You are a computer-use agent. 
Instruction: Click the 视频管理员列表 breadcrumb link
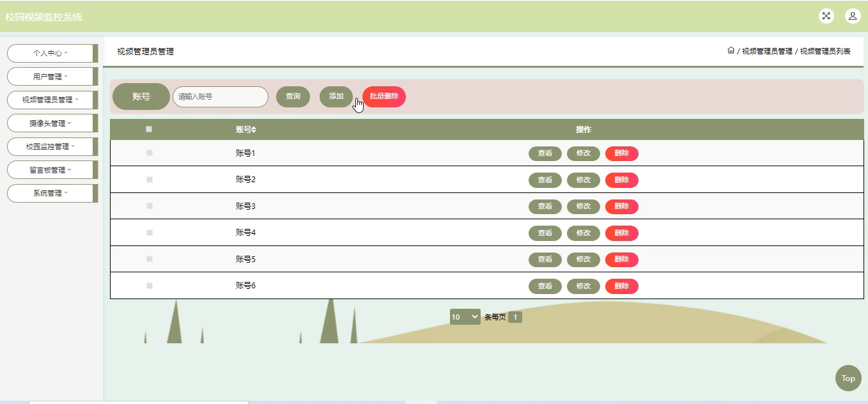click(x=825, y=51)
